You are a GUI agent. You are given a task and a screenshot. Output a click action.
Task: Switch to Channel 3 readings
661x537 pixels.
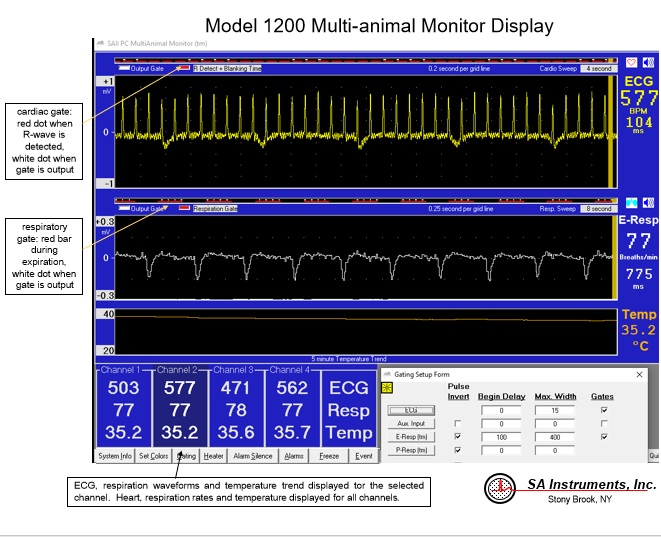(x=236, y=408)
